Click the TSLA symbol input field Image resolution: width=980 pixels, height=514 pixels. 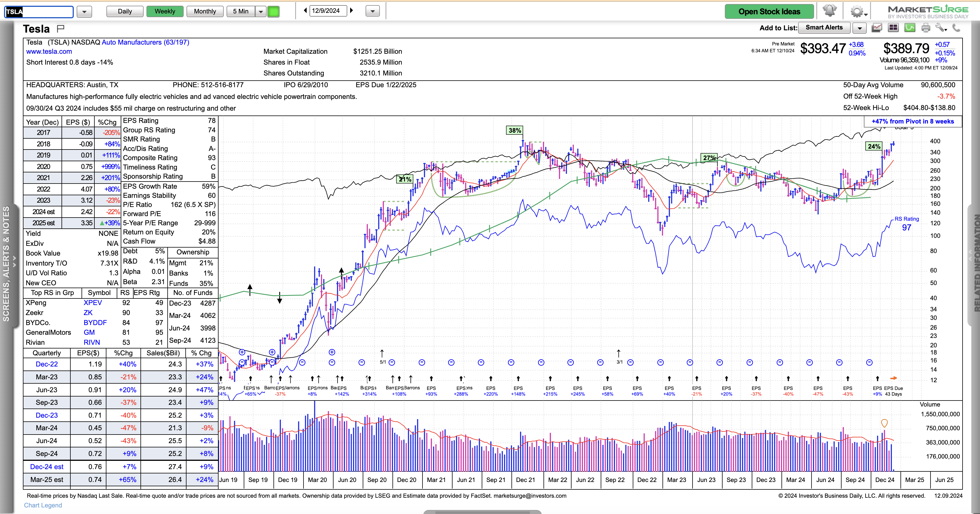tap(39, 12)
